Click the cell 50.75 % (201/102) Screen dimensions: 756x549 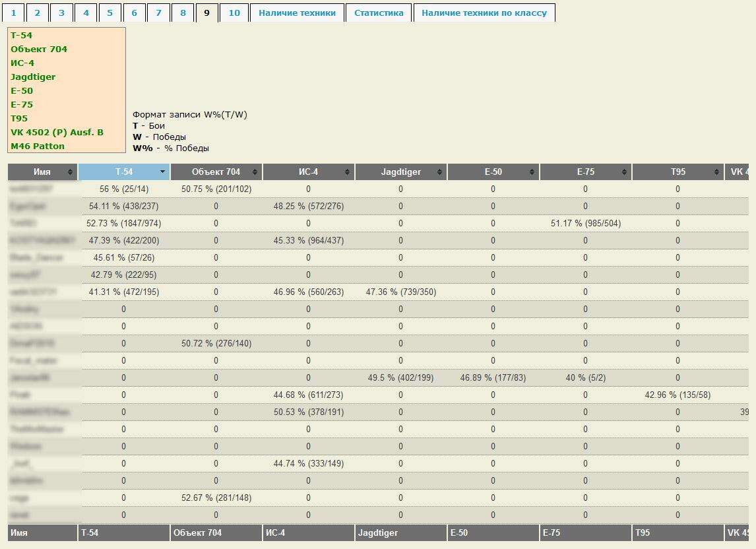point(216,189)
